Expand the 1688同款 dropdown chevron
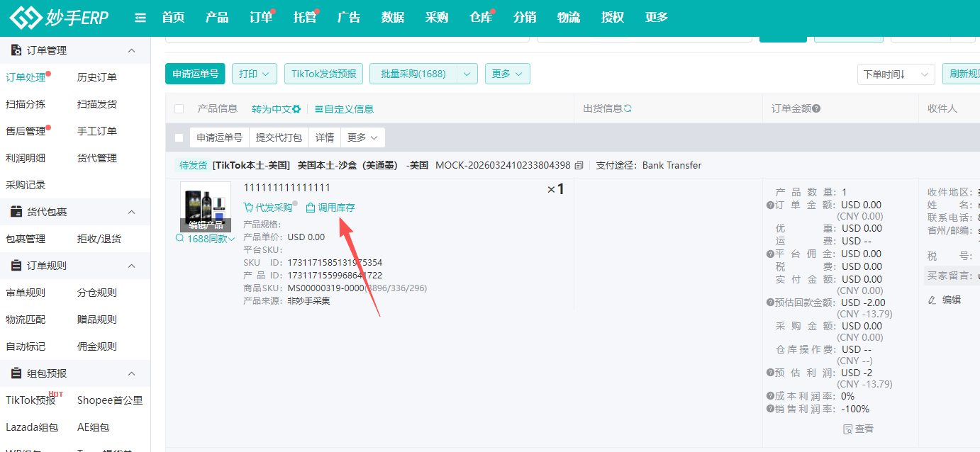Screen dimensions: 980x452 click(232, 239)
